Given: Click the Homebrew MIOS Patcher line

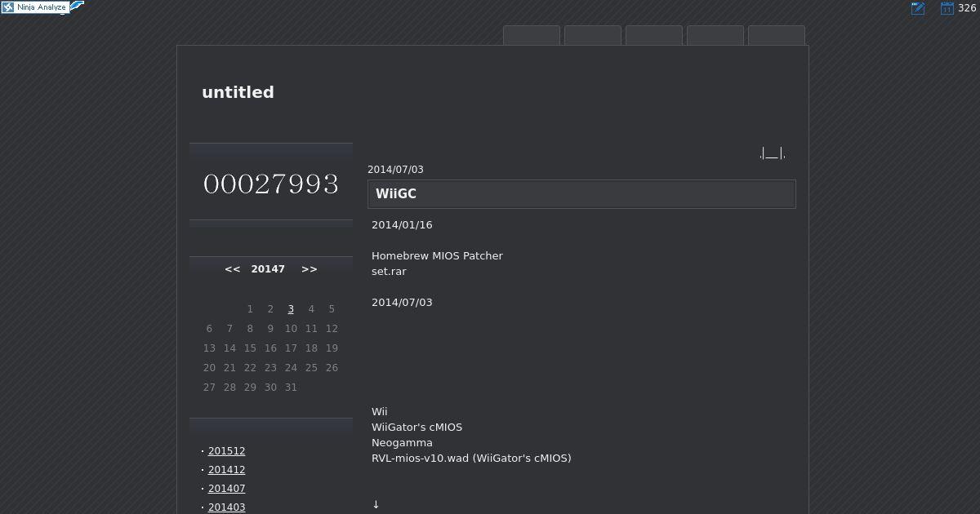Looking at the screenshot, I should (x=437, y=256).
